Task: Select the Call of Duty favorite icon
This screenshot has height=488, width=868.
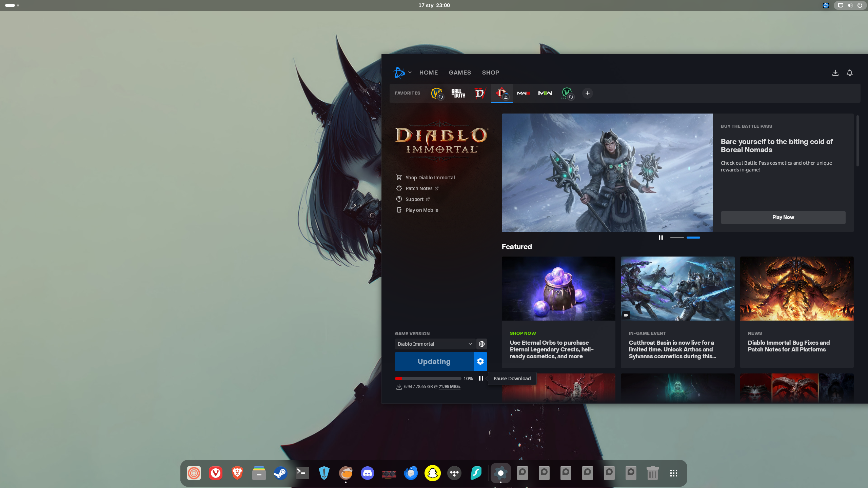Action: (458, 93)
